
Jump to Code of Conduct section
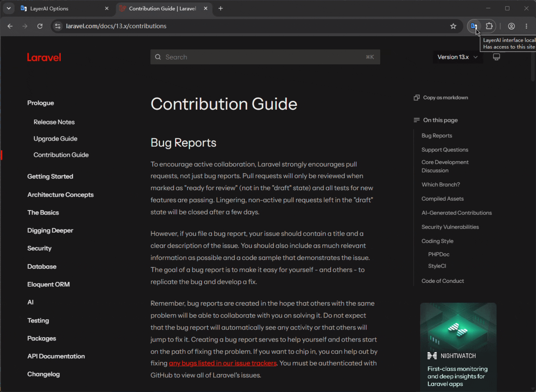pos(443,281)
